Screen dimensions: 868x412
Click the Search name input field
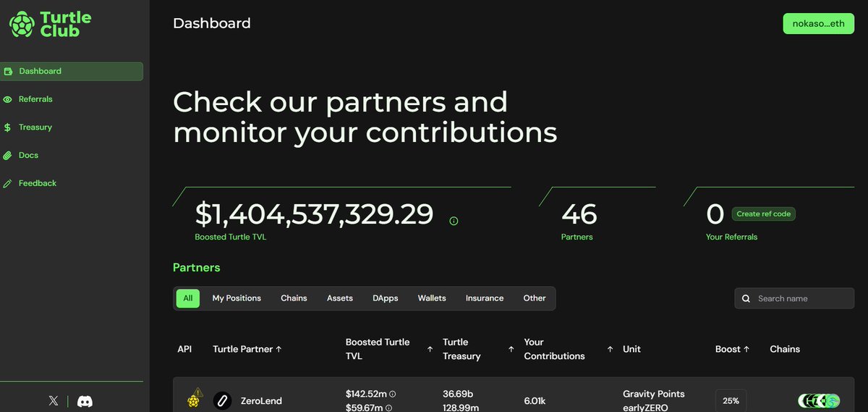coord(794,298)
